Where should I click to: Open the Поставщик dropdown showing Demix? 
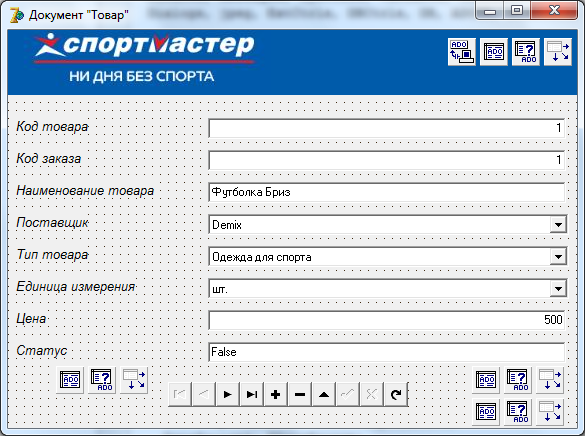(x=559, y=225)
